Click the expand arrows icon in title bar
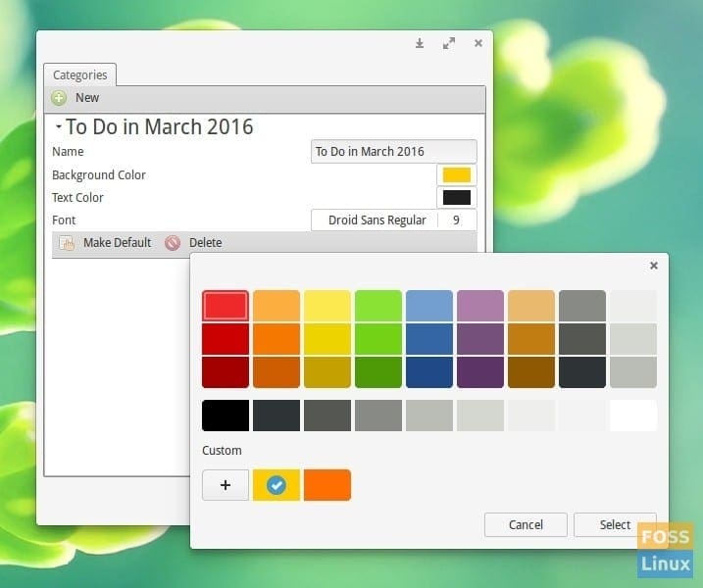 click(x=449, y=43)
